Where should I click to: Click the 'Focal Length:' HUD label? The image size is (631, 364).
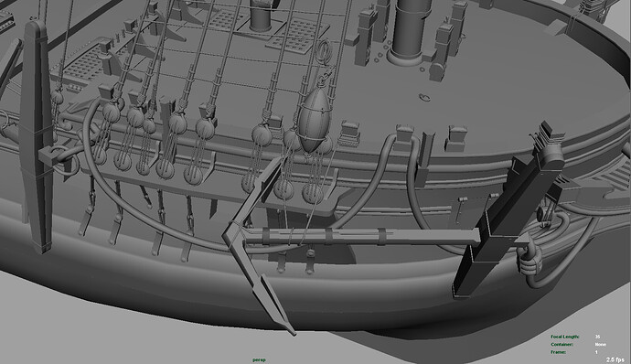565,337
